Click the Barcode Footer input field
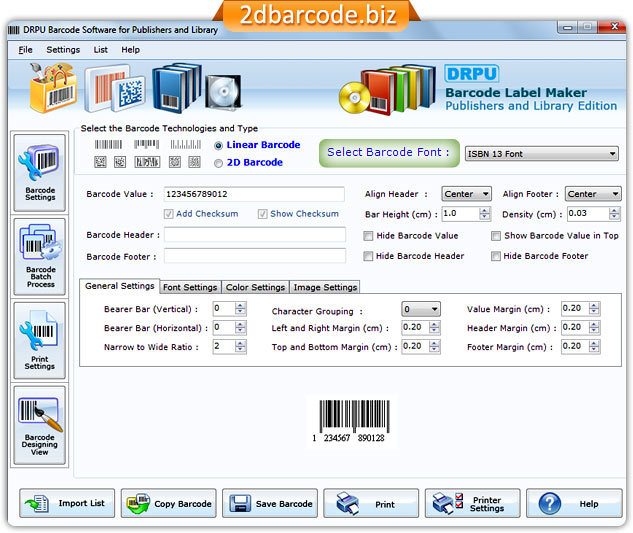This screenshot has width=633, height=533. tap(255, 256)
